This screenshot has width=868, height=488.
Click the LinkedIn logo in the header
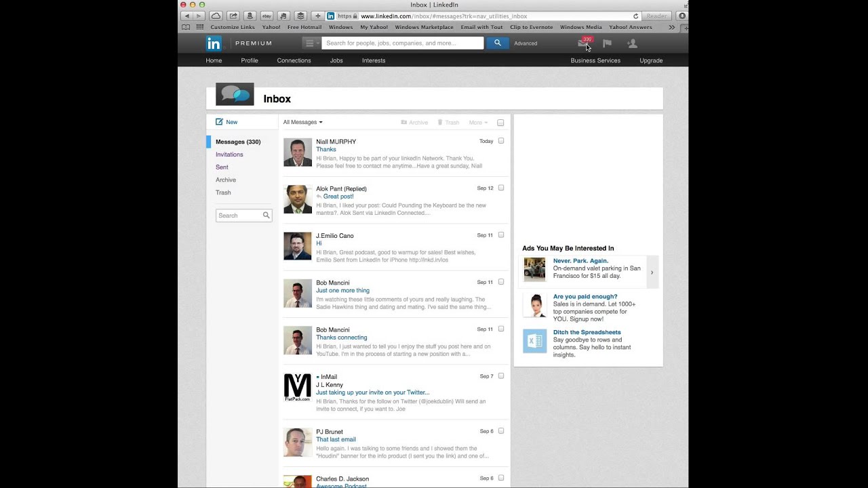214,43
